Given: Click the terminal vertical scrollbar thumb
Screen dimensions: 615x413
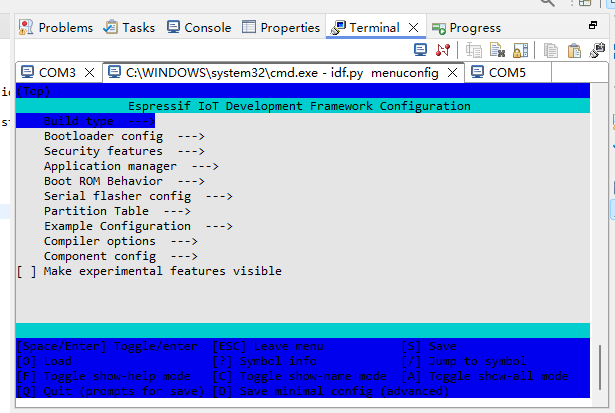Looking at the screenshot, I should click(x=600, y=367).
